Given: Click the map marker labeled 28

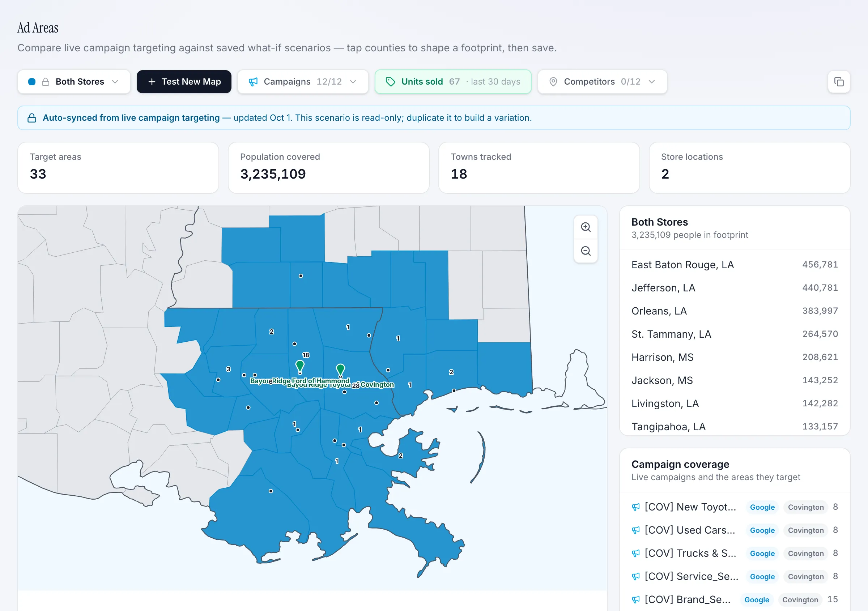Looking at the screenshot, I should [356, 386].
